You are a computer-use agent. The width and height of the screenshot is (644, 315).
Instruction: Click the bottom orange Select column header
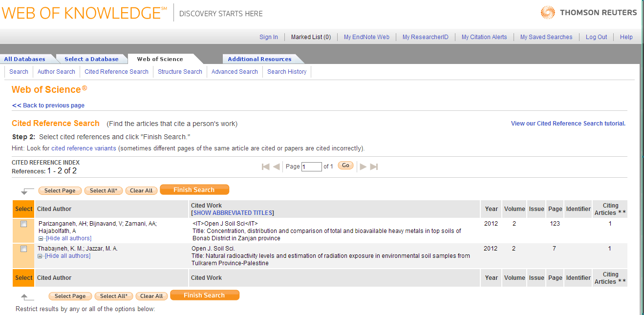pos(23,278)
